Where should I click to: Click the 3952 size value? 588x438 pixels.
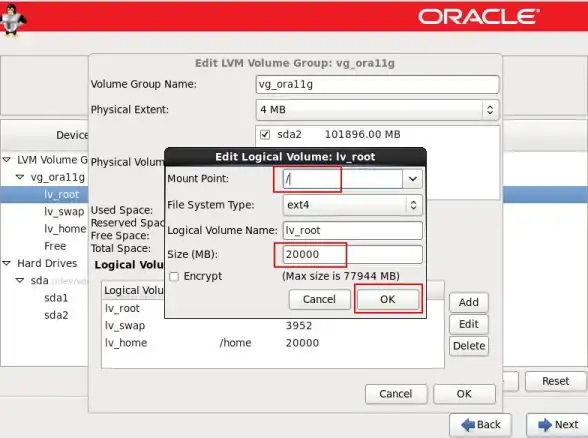tap(298, 326)
